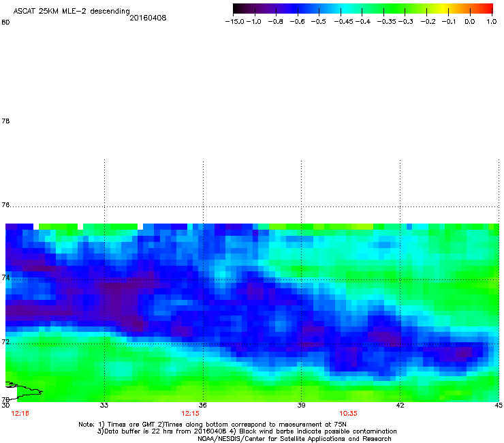This screenshot has width=504, height=443.
Task: Click the ASCAT 25KM MLE-2 descending title
Action: (72, 12)
